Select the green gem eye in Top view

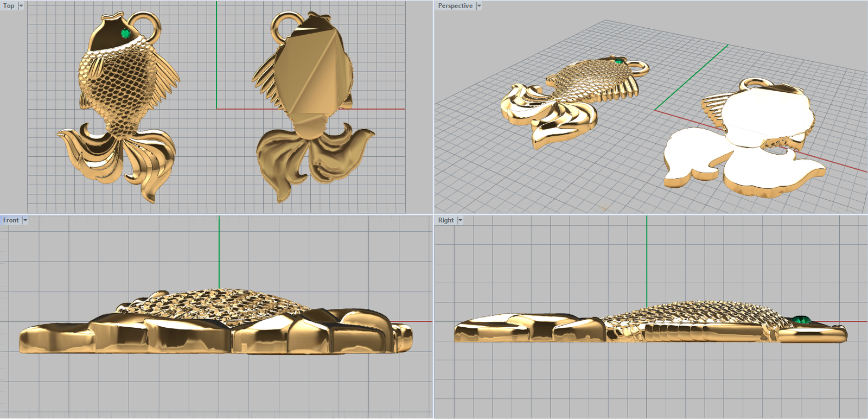point(126,34)
